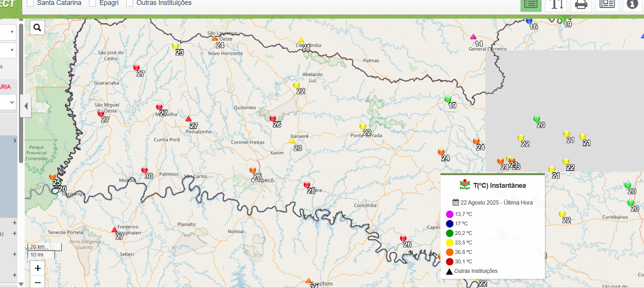Enable the Santa Catarina checkbox
The width and height of the screenshot is (644, 288).
pos(30,3)
